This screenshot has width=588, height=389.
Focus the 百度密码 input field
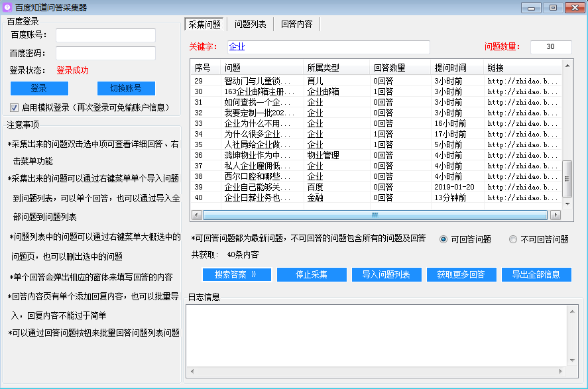click(x=106, y=53)
